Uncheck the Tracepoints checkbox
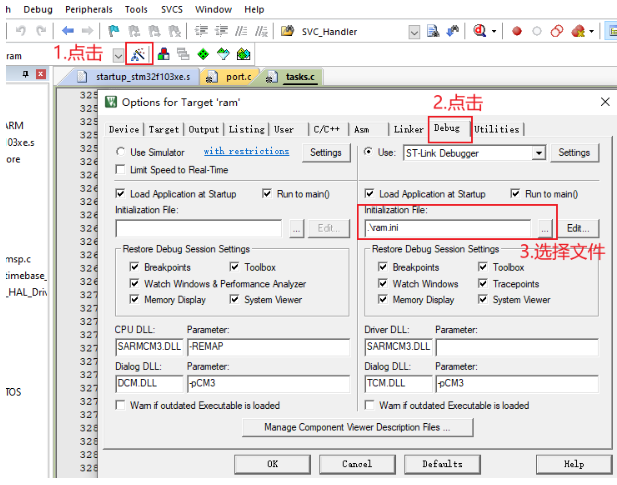The height and width of the screenshot is (485, 617). [x=483, y=283]
